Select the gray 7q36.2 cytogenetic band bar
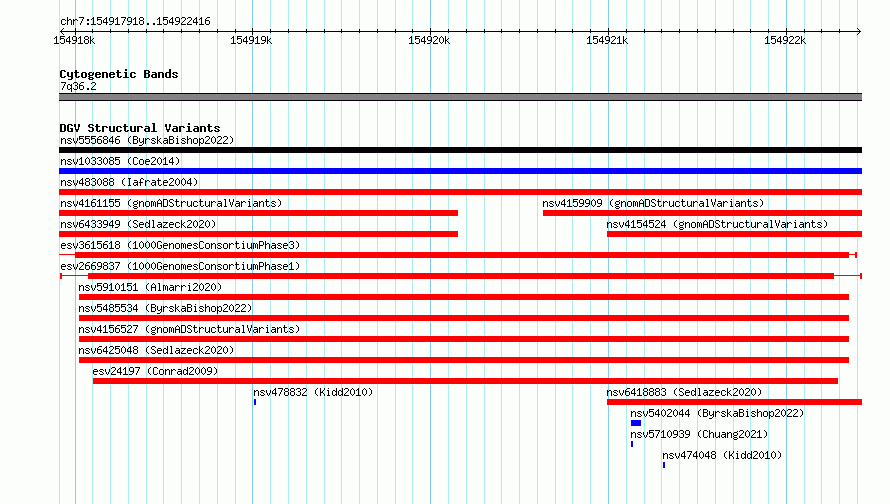This screenshot has height=504, width=890. click(x=460, y=98)
